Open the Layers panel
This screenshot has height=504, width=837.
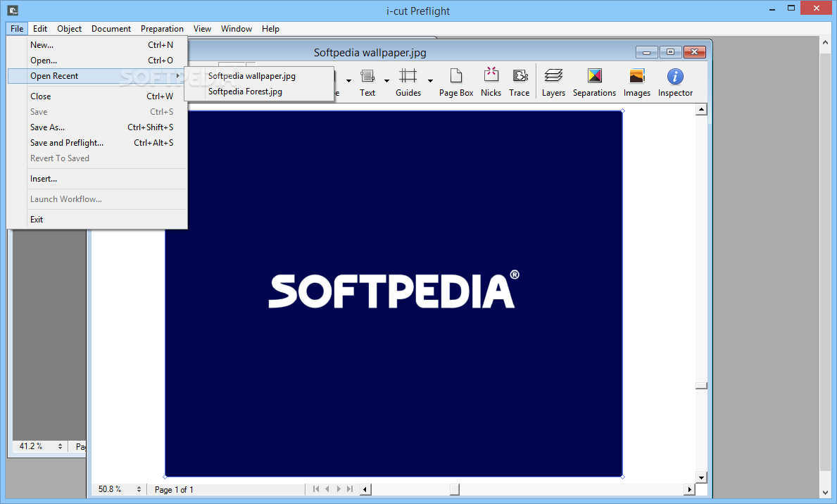553,82
